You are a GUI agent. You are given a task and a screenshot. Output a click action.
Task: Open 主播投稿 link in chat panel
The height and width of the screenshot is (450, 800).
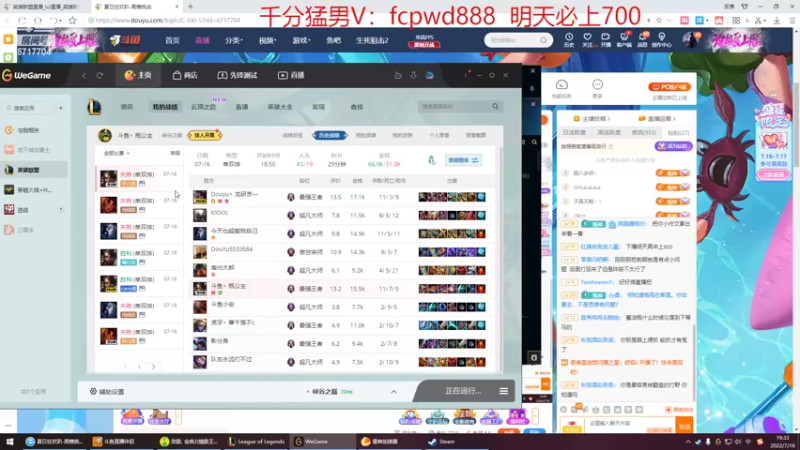pyautogui.click(x=592, y=118)
